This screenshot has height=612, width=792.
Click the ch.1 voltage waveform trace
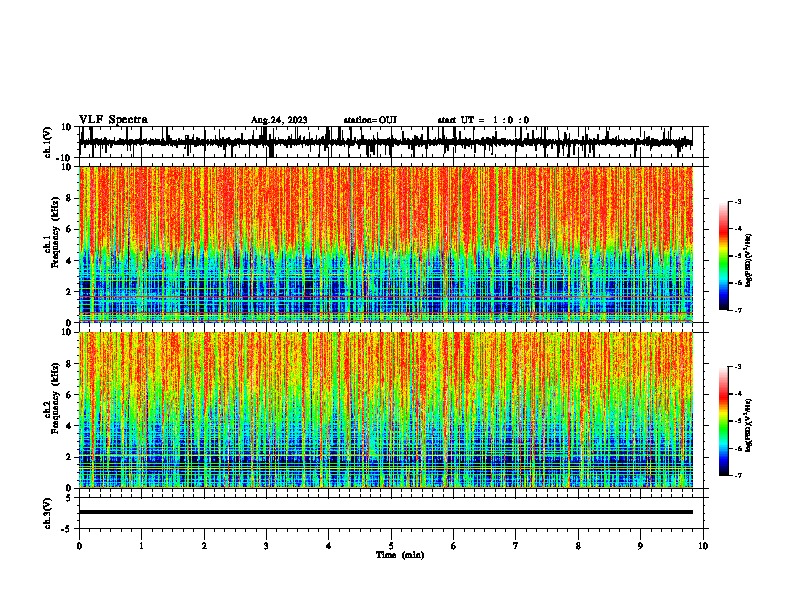click(x=386, y=142)
